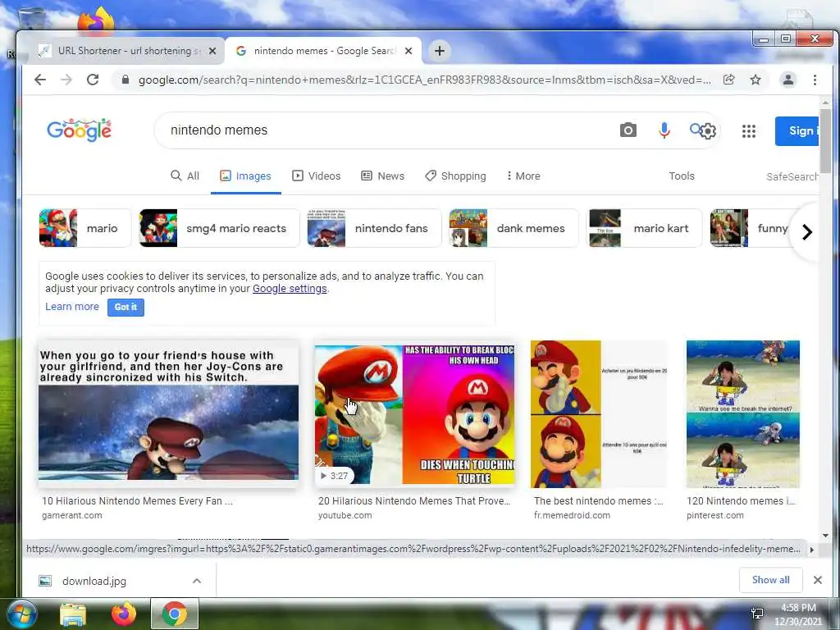Open a new tab with plus button

440,51
